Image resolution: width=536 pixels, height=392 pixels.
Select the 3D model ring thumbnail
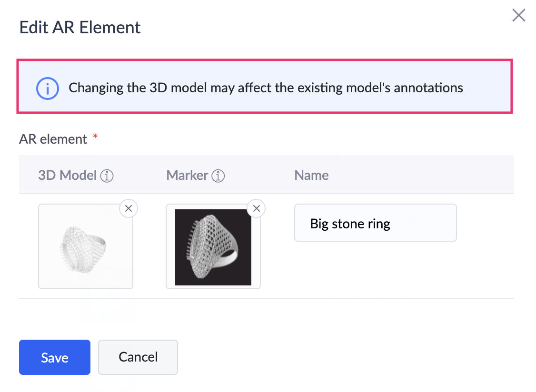[x=86, y=246]
